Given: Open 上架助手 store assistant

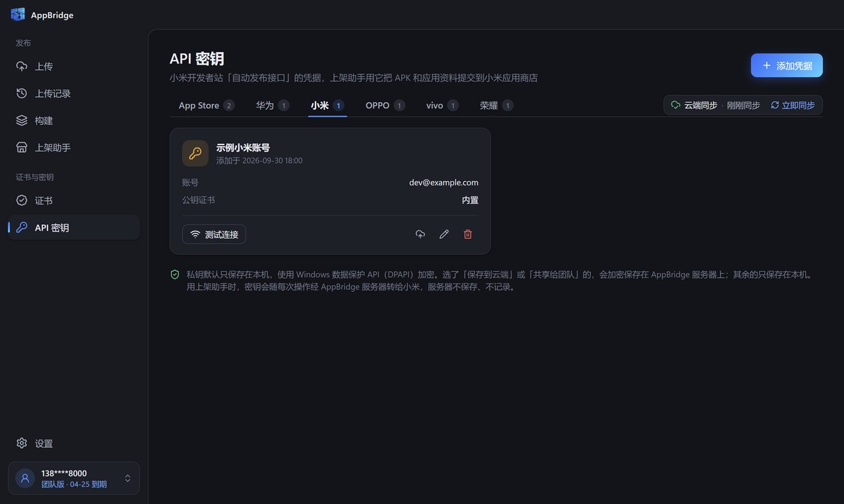Looking at the screenshot, I should (x=74, y=148).
